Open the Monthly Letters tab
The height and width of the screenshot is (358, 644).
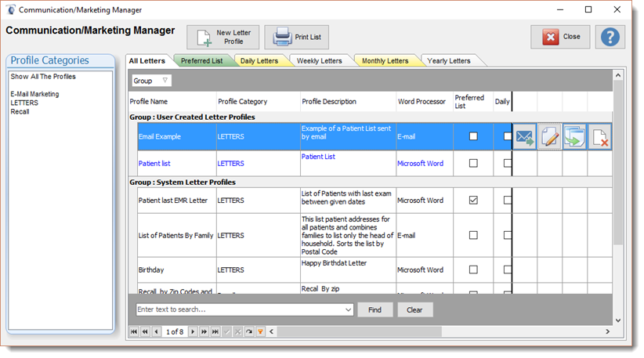[x=385, y=60]
